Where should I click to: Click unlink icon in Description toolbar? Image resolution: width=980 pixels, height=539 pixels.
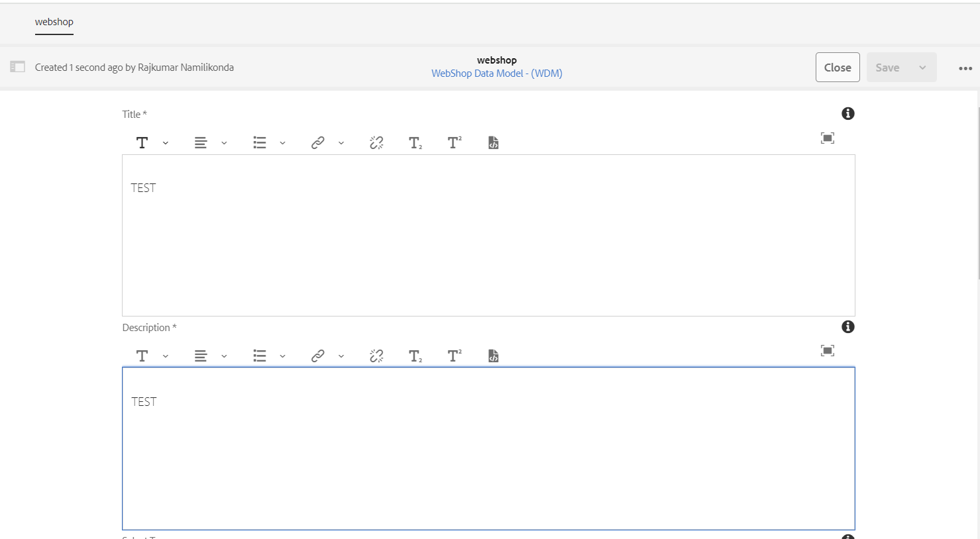pyautogui.click(x=376, y=356)
